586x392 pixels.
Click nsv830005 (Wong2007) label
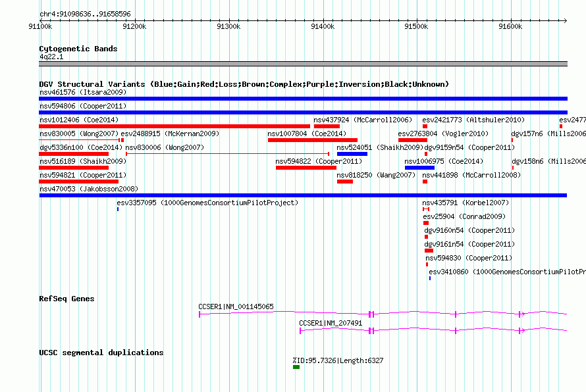coord(79,134)
